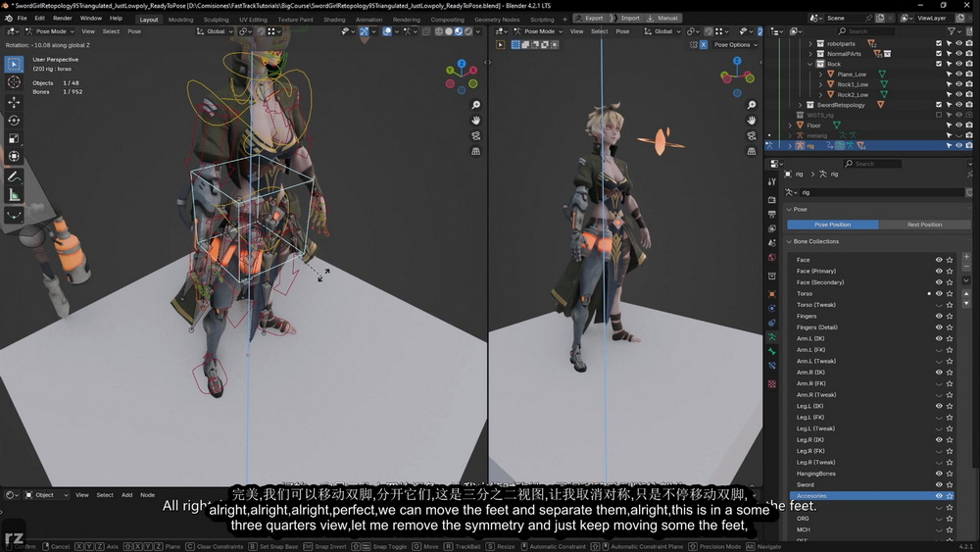Select the Select Box tool
Image resolution: width=980 pixels, height=552 pixels.
click(14, 64)
